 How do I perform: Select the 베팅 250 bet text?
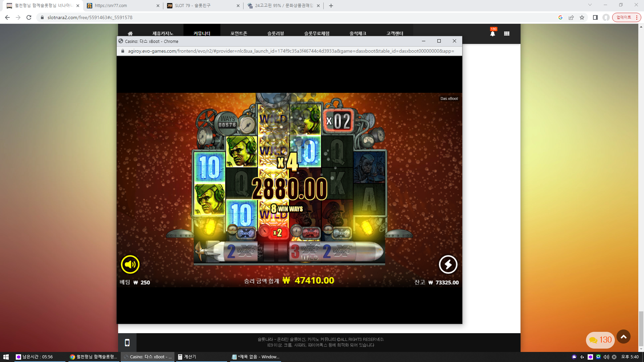(135, 282)
